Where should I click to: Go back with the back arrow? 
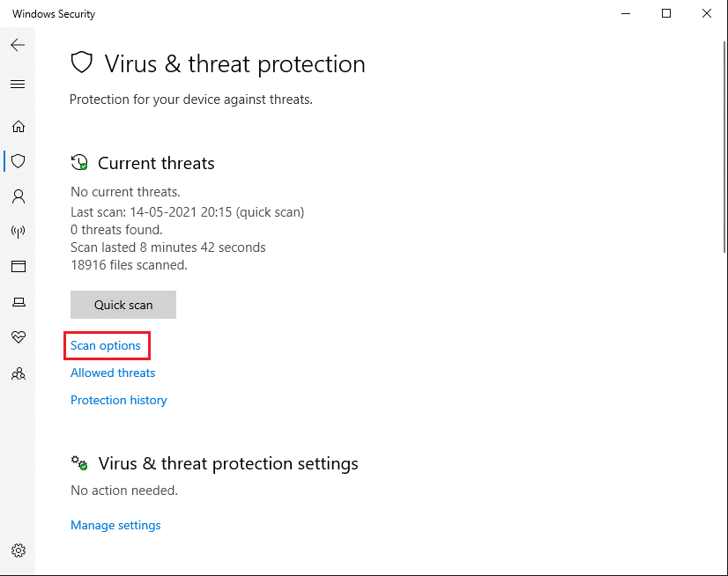coord(18,45)
